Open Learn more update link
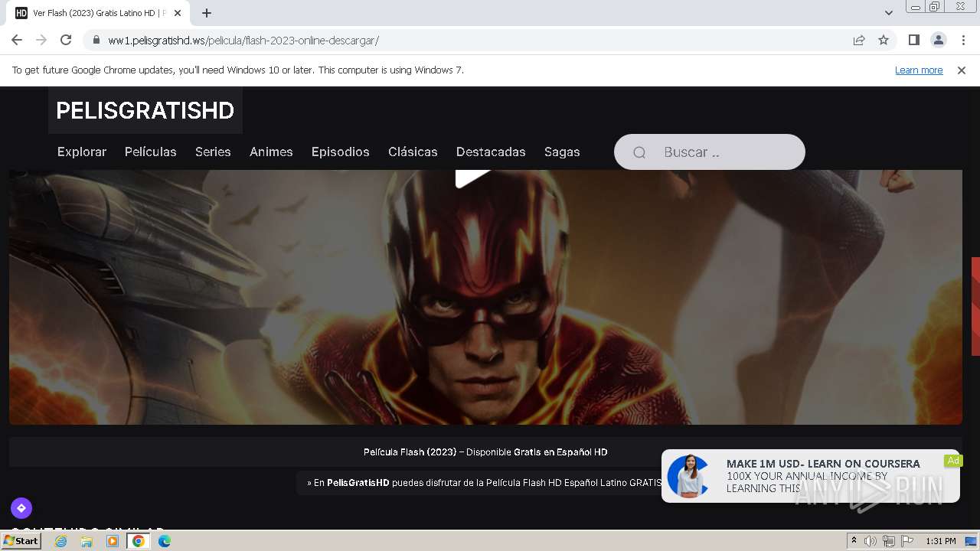 pyautogui.click(x=919, y=70)
